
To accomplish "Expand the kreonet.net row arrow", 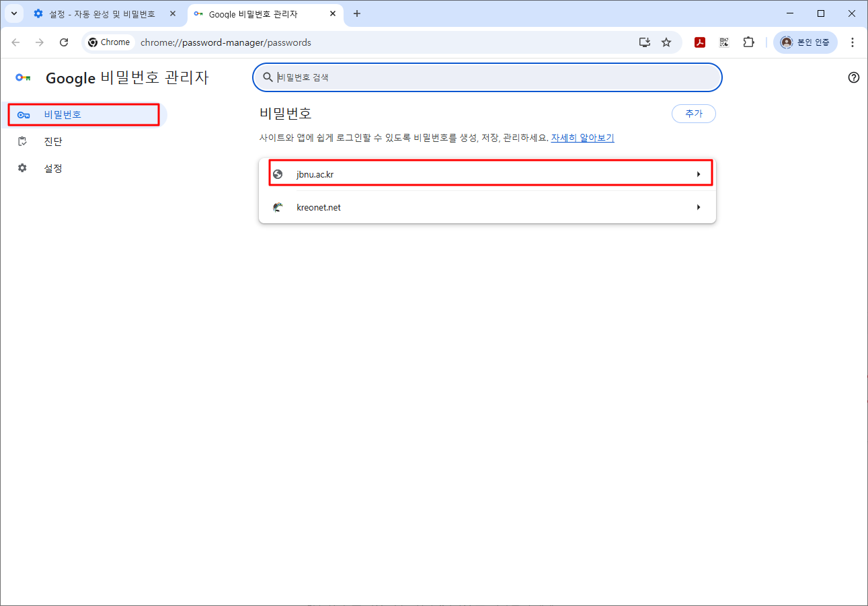I will [x=699, y=208].
